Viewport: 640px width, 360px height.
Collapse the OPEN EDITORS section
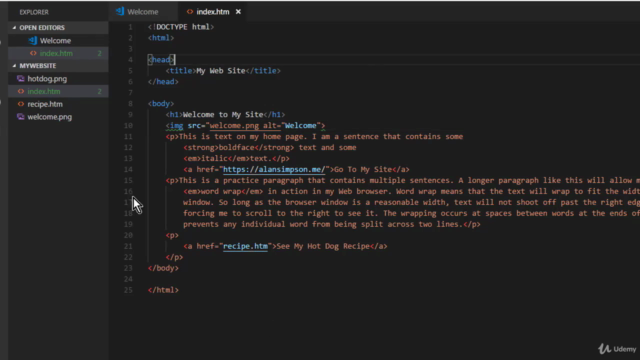click(x=58, y=27)
